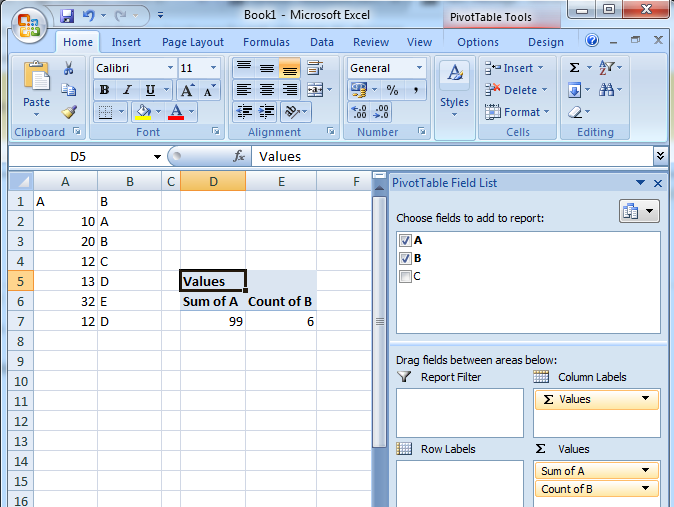The height and width of the screenshot is (507, 674).
Task: Open the PivotTable Options tab
Action: [x=478, y=42]
